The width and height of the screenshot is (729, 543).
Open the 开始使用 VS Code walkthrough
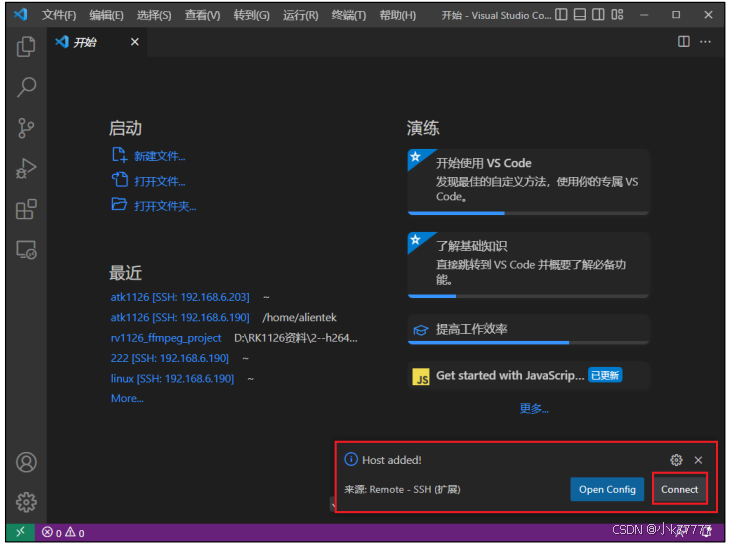tap(528, 182)
